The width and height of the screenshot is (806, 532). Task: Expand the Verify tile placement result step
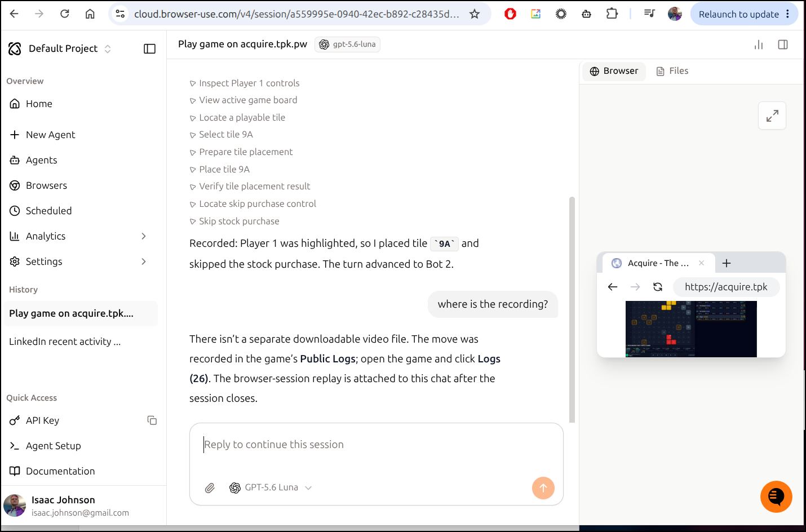point(250,187)
